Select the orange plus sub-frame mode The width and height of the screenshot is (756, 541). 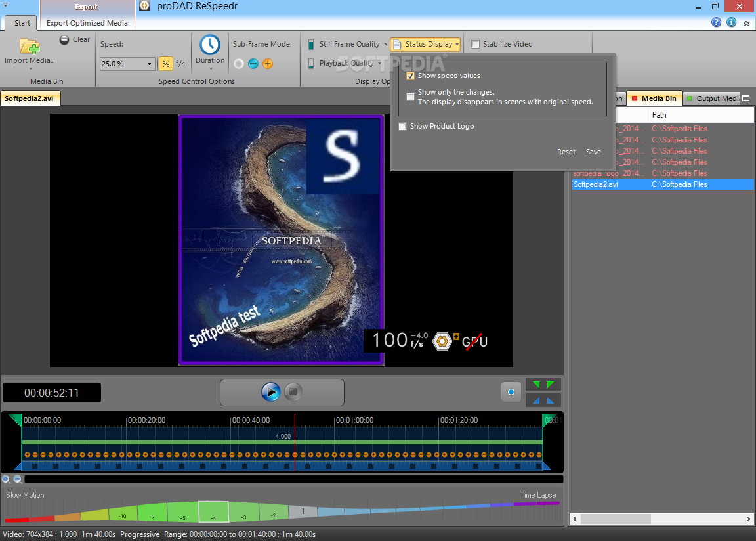pos(268,64)
